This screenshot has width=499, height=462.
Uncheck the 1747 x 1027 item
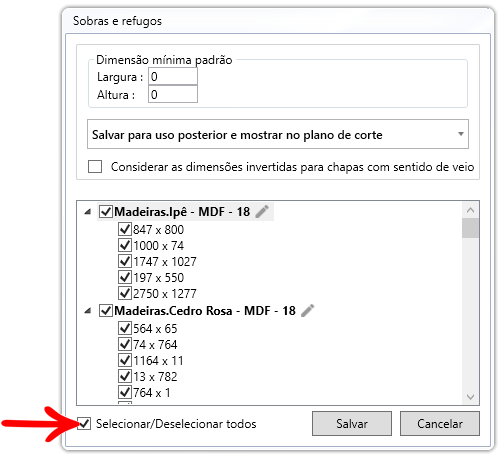[125, 261]
